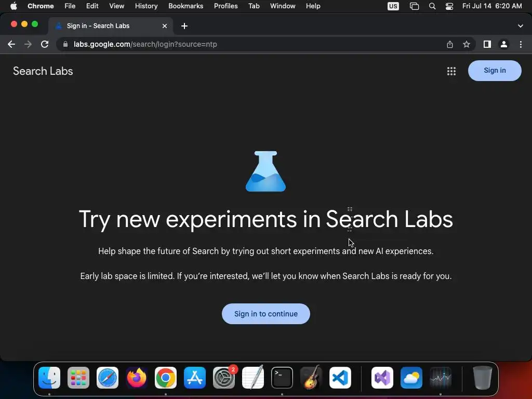532x399 pixels.
Task: Open the File menu
Action: click(x=70, y=6)
